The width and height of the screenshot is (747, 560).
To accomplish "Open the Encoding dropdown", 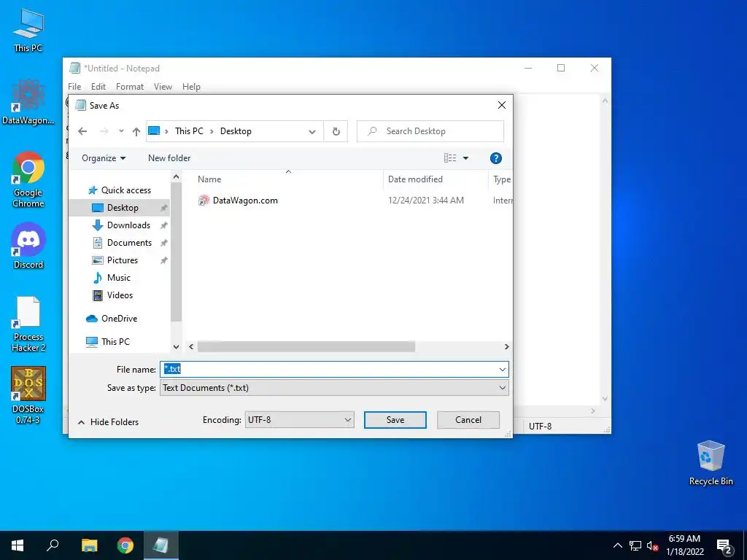I will (299, 419).
